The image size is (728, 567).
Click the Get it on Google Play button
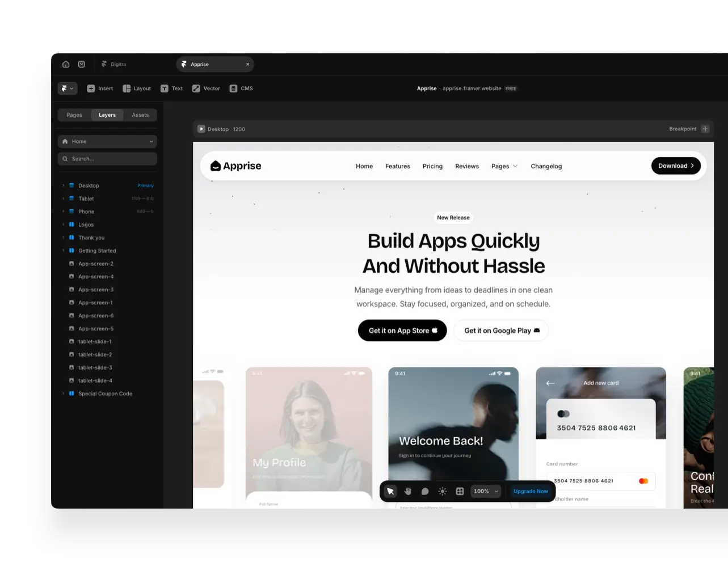tap(502, 331)
